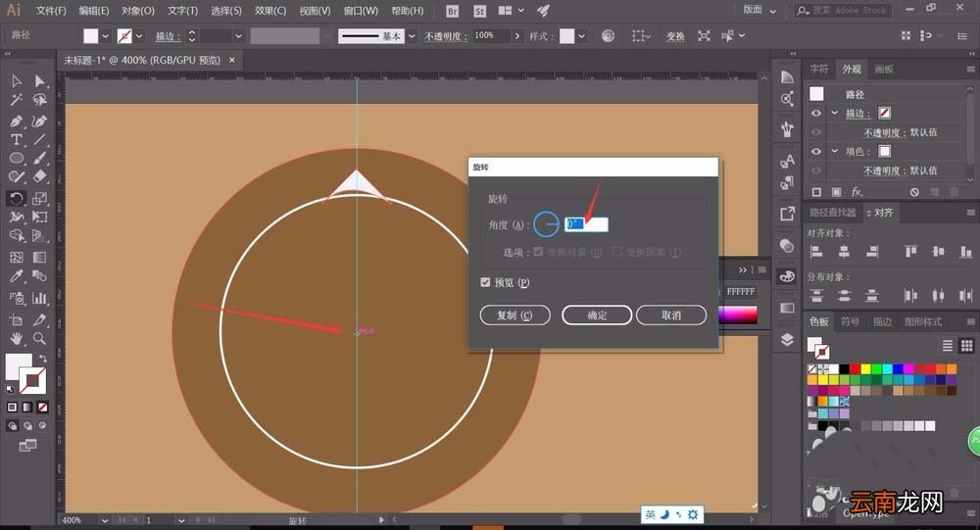Open the Asset Export panel icon
980x530 pixels.
click(787, 214)
